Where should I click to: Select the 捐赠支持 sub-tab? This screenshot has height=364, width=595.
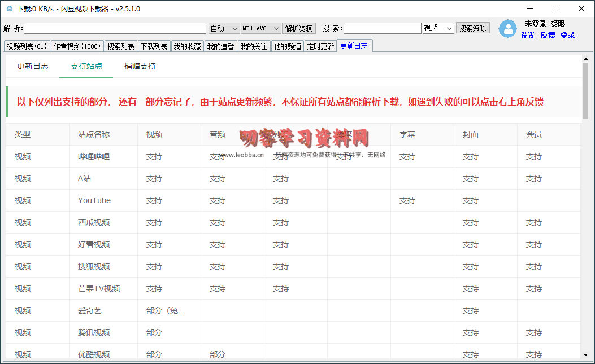(140, 67)
